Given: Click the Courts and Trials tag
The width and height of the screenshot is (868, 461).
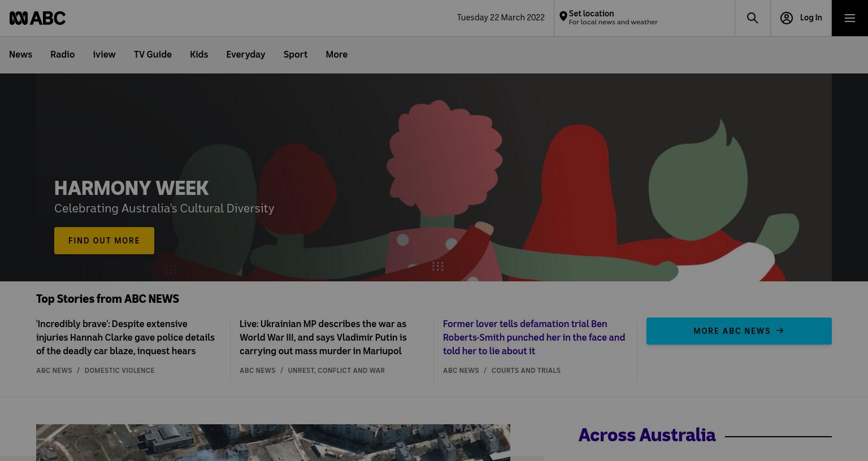Looking at the screenshot, I should point(526,371).
